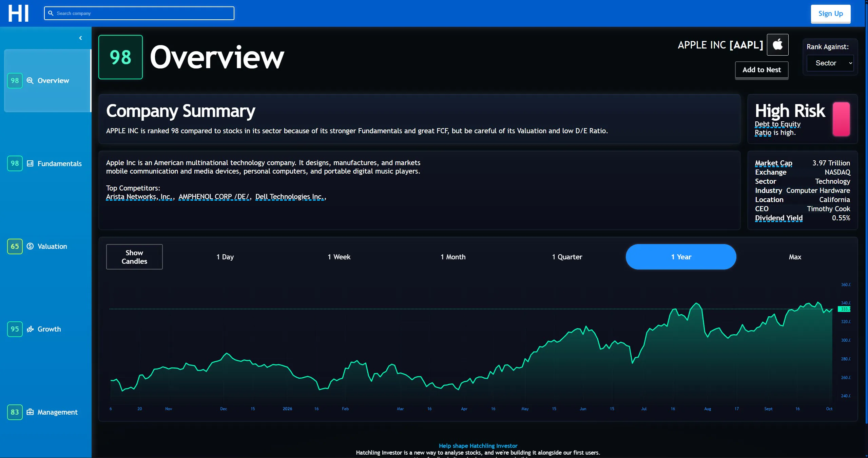Click the HI logo in the header
The width and height of the screenshot is (868, 458).
18,14
